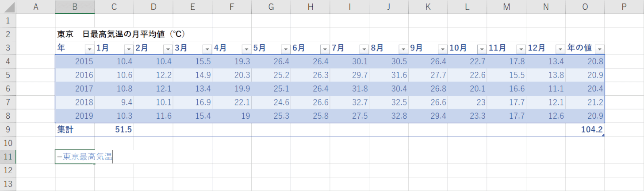Open the 8月 filter dropdown
The width and height of the screenshot is (644, 191).
click(403, 49)
